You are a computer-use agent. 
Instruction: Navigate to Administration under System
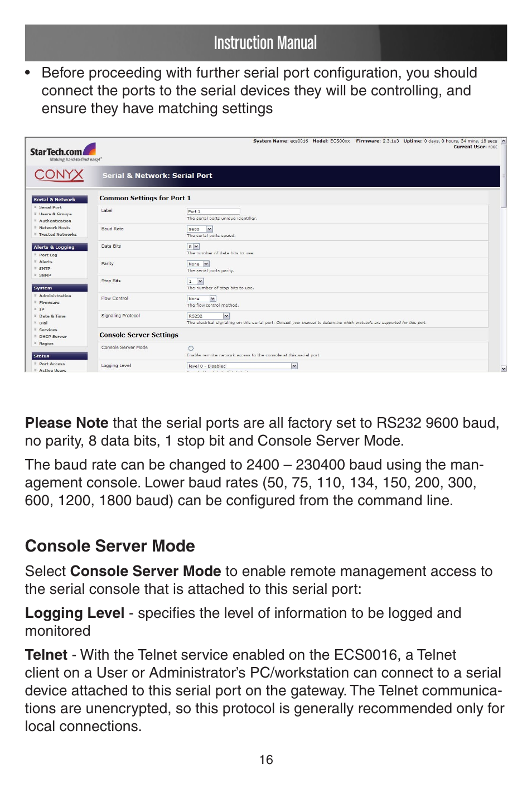click(x=55, y=296)
